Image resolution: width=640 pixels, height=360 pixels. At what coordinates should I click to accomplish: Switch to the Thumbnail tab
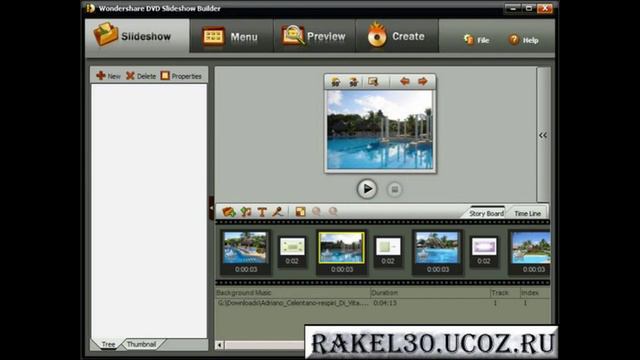tap(141, 344)
